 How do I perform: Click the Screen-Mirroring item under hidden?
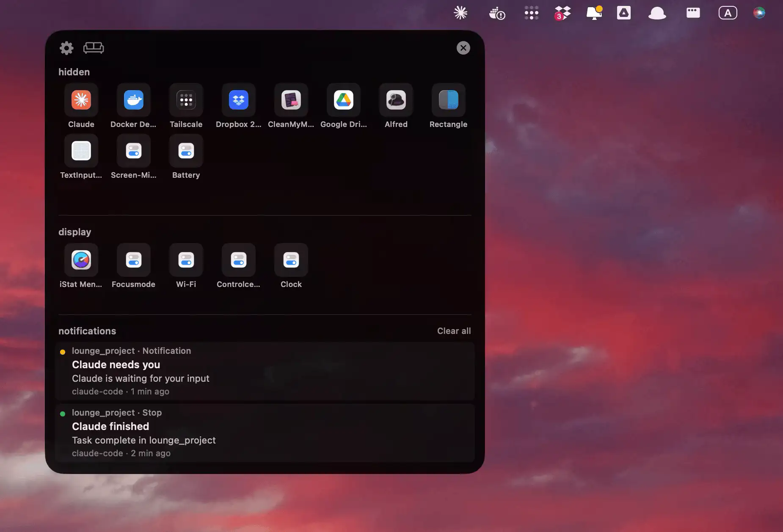click(x=134, y=157)
